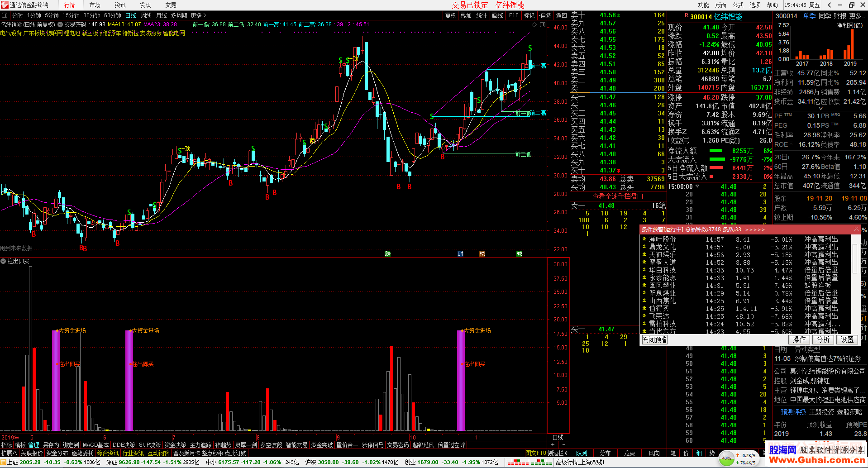Screen dimensions: 868x468
Task: Click the minus zoom-out button near 日线
Action: coord(563,445)
